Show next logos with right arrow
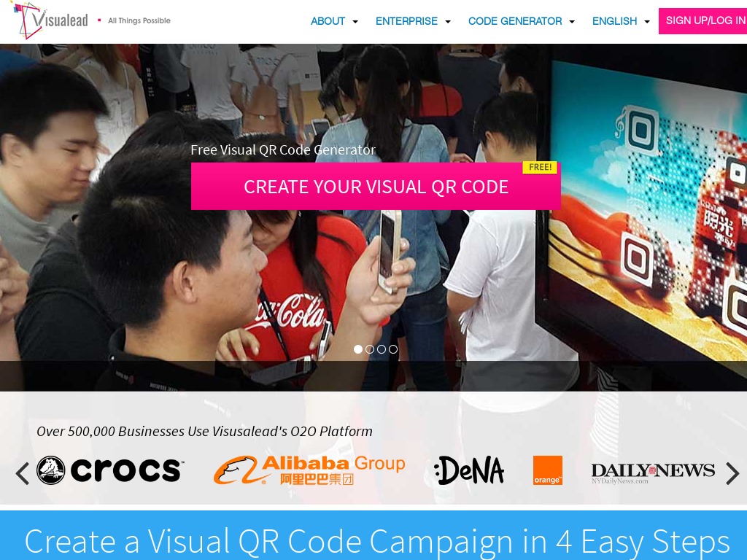The height and width of the screenshot is (560, 747). (732, 473)
